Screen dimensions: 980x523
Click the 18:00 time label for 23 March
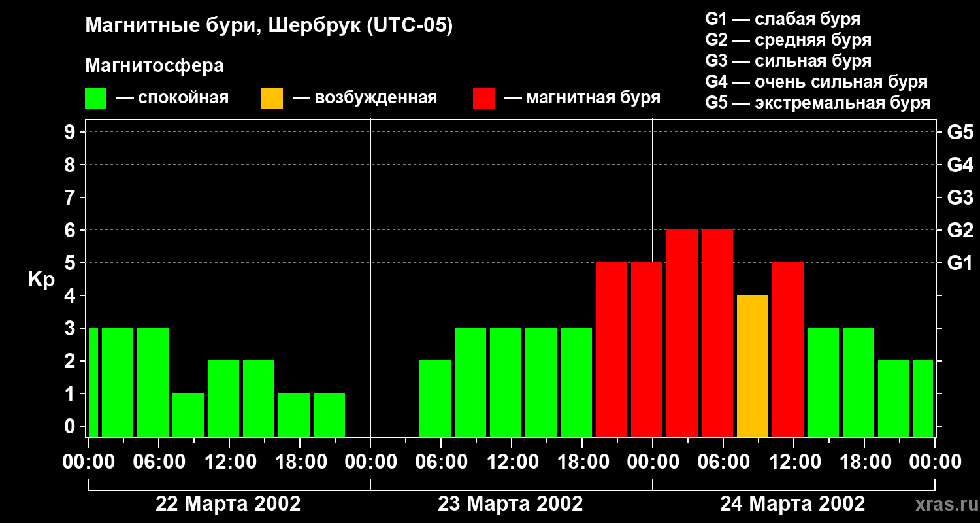pos(582,462)
